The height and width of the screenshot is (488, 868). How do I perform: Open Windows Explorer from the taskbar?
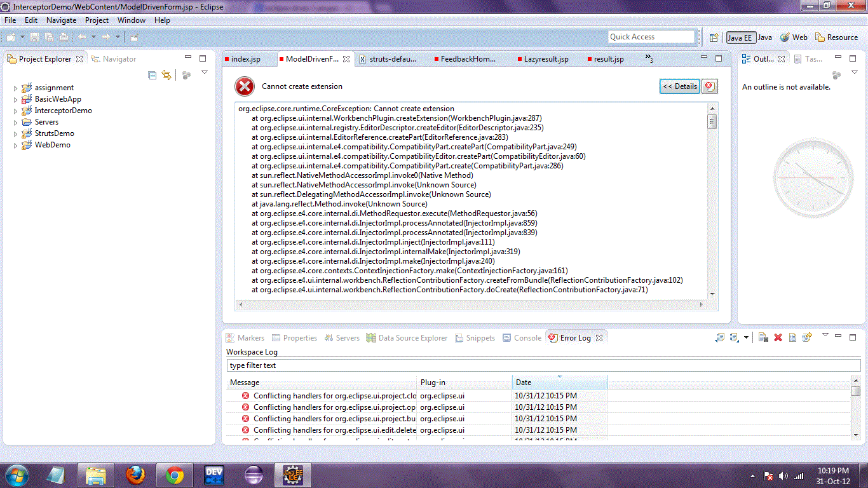click(96, 475)
